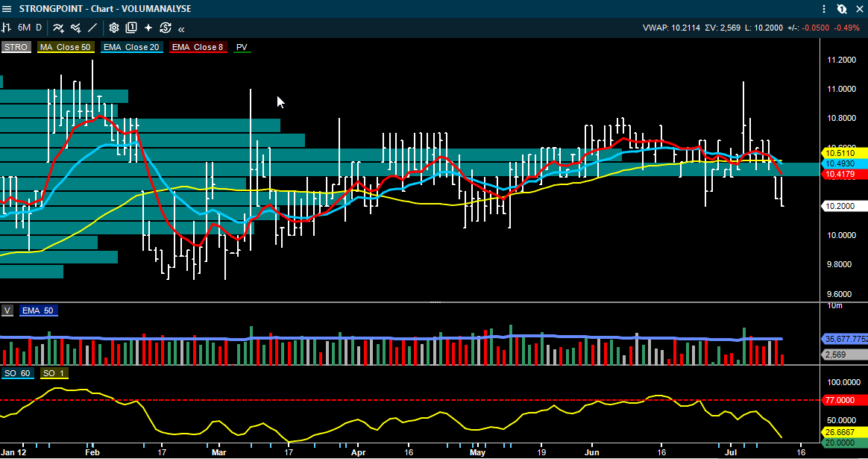The width and height of the screenshot is (868, 459).
Task: Click the EMA 50 volume legend label
Action: point(38,310)
